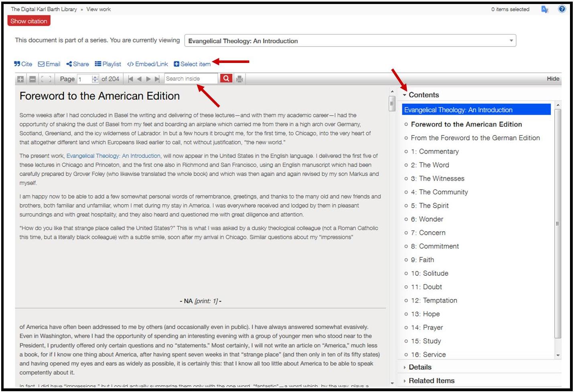The height and width of the screenshot is (392, 574).
Task: Click the print icon in toolbar
Action: point(239,79)
